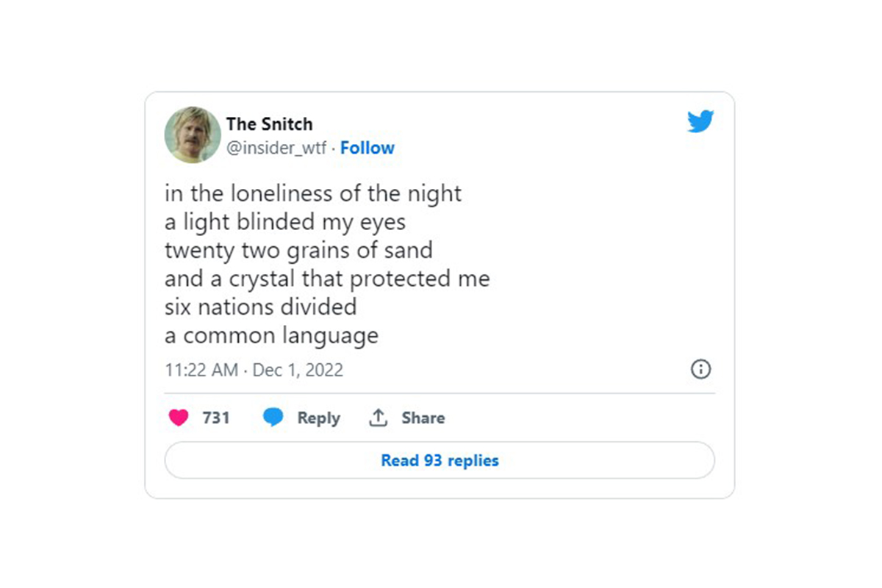Click the blue reply speech bubble icon
This screenshot has height=588, width=882.
point(273,417)
